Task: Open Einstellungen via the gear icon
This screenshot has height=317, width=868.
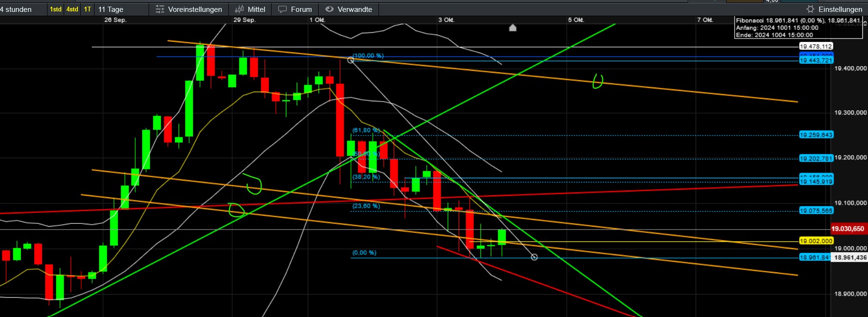Action: 811,9
